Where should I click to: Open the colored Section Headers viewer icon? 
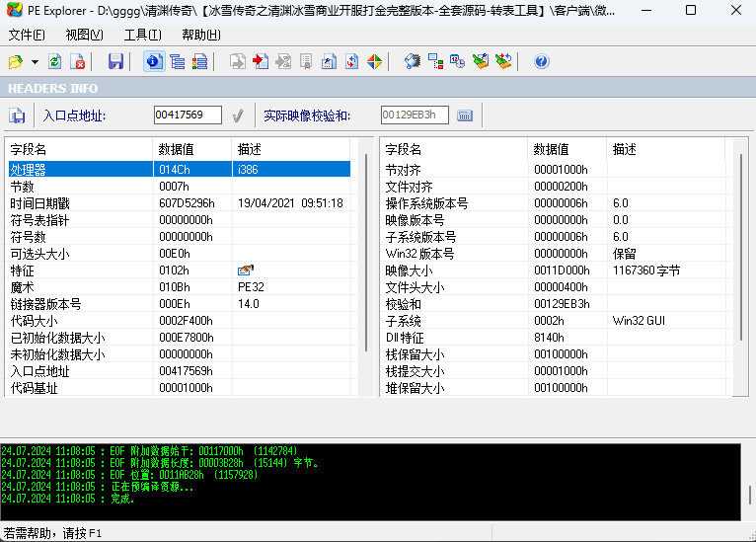(199, 62)
